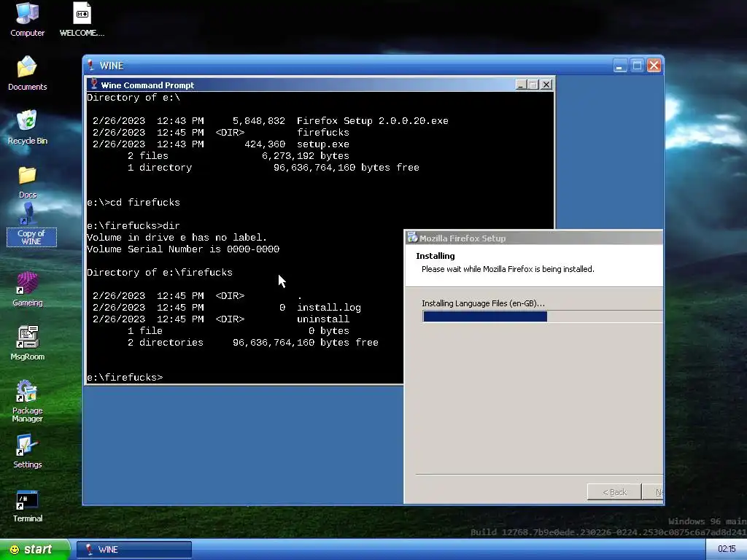Open the Recycle Bin icon
Screen dimensions: 747x560
click(x=27, y=127)
